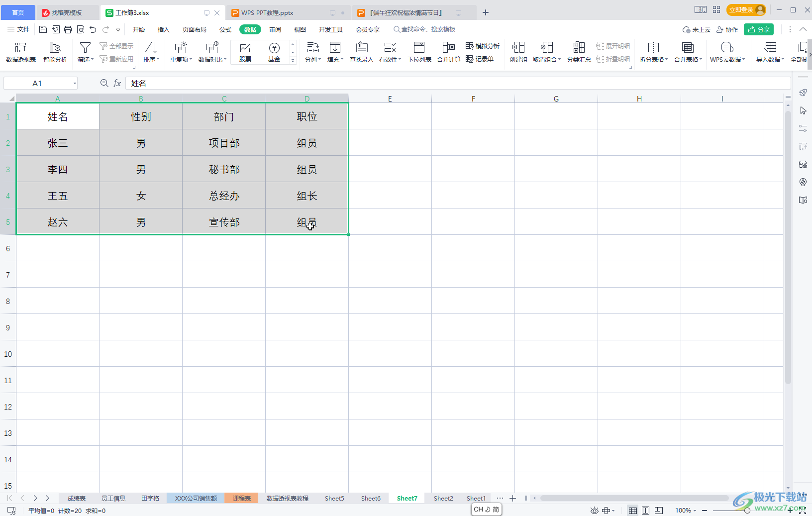This screenshot has height=516, width=812.
Task: Jump to the last sheet with navigation arrow
Action: tap(48, 498)
